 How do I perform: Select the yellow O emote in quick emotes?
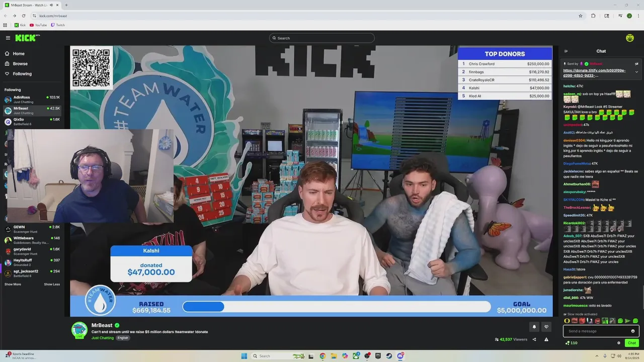(567, 321)
